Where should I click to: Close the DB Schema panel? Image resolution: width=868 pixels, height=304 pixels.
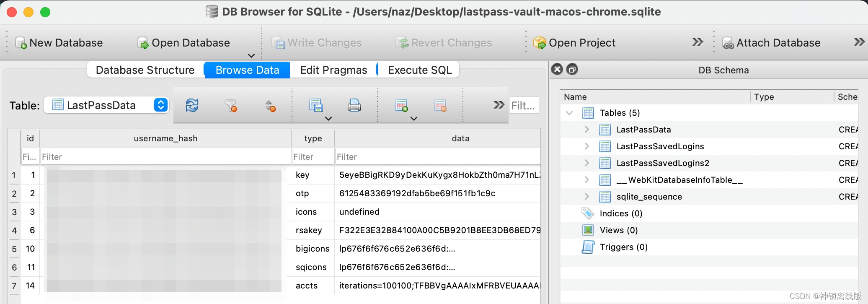coord(557,69)
